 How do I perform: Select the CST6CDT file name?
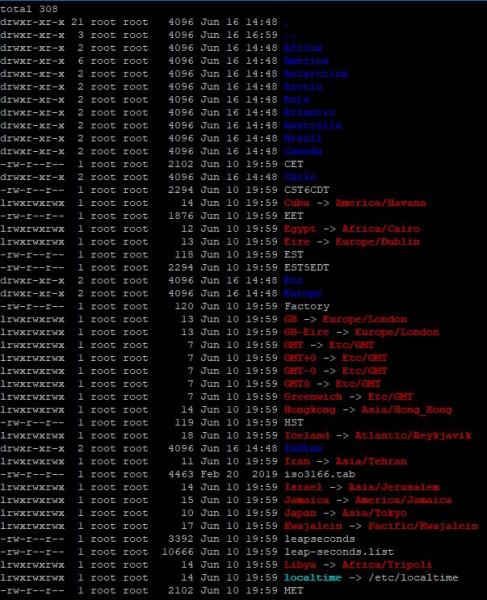pos(306,190)
